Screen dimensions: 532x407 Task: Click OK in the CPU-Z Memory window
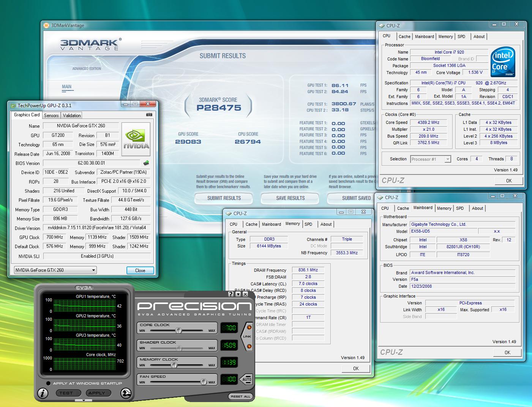pyautogui.click(x=356, y=368)
